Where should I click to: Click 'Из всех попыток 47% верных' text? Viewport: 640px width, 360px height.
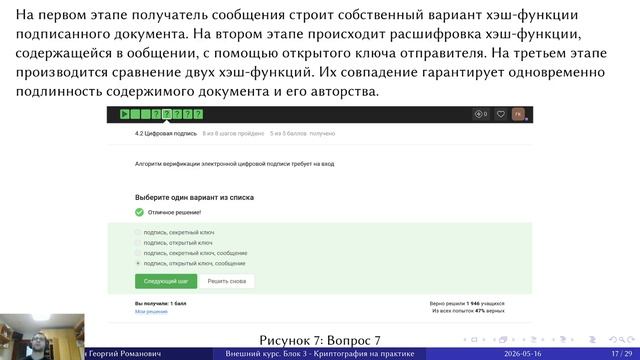(468, 311)
